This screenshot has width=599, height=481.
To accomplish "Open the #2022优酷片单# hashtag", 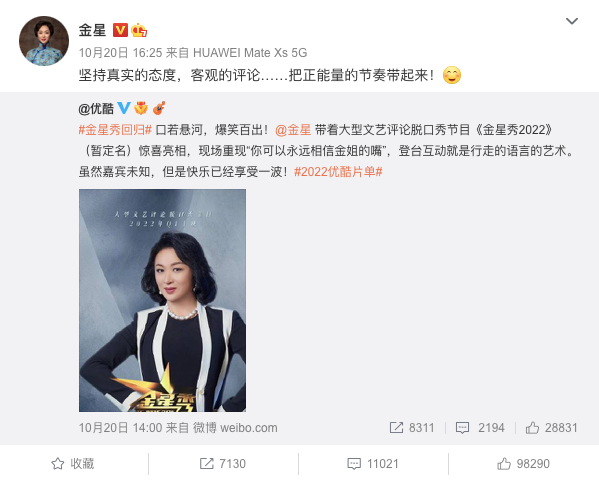I will click(338, 172).
